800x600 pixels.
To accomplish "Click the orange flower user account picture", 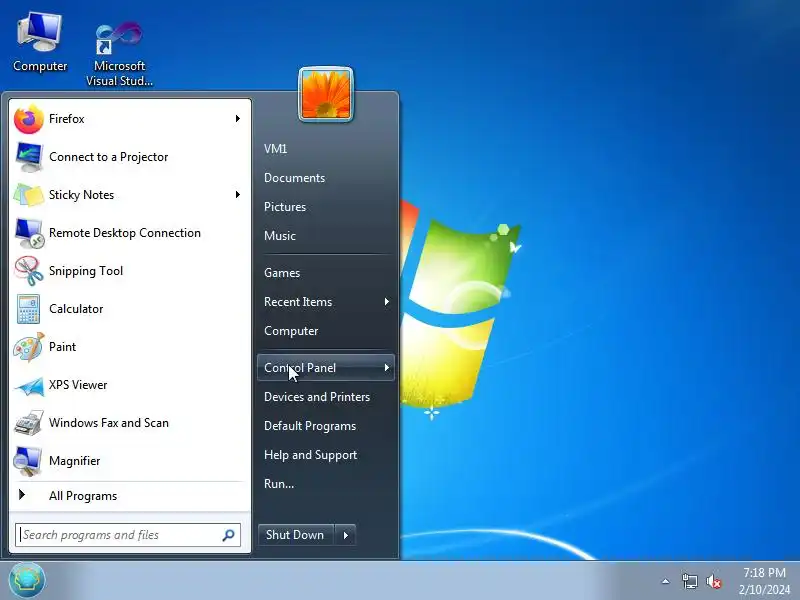I will click(326, 95).
